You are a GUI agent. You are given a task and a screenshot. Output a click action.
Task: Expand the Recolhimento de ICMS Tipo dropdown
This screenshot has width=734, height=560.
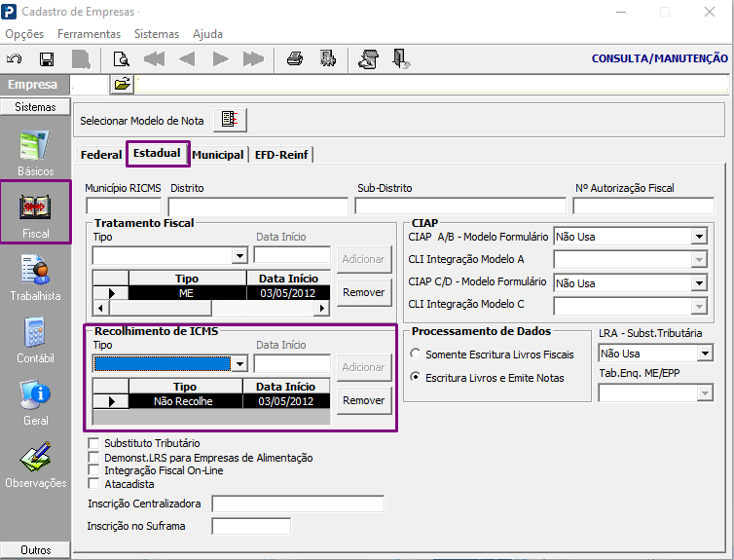tap(239, 363)
